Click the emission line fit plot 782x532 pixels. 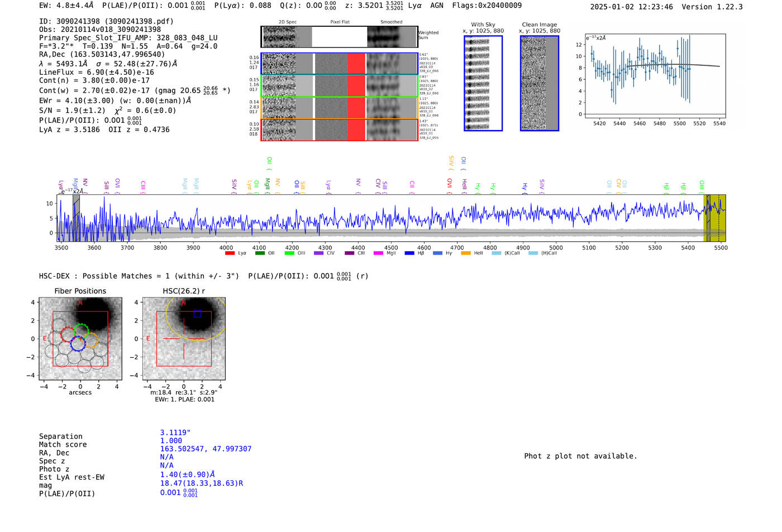(655, 76)
